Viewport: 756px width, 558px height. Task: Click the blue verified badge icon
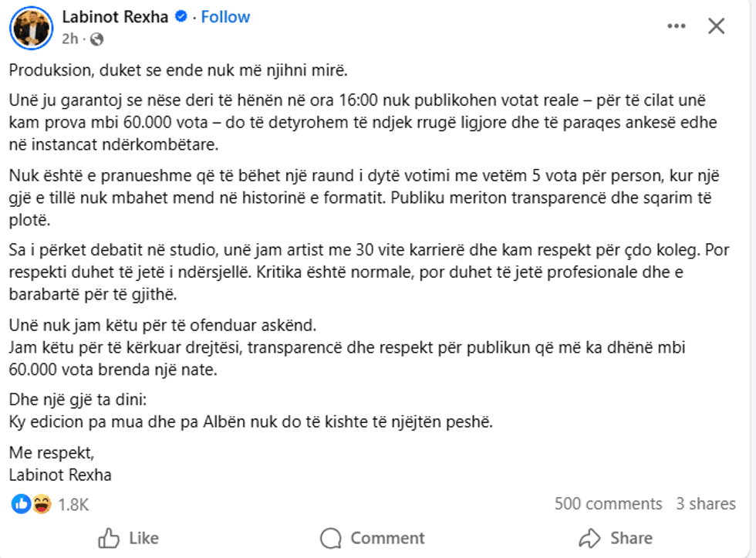pyautogui.click(x=181, y=17)
